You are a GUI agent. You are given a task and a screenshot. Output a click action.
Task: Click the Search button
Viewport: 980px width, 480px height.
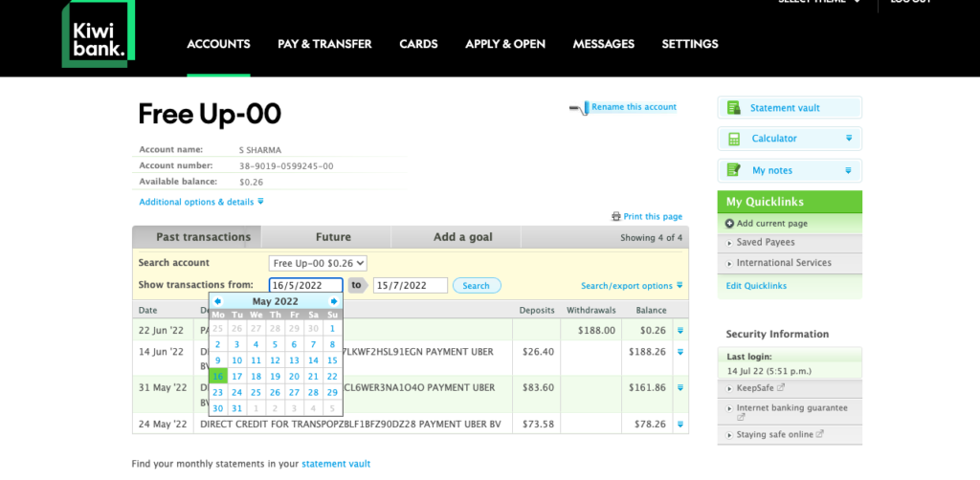coord(476,286)
